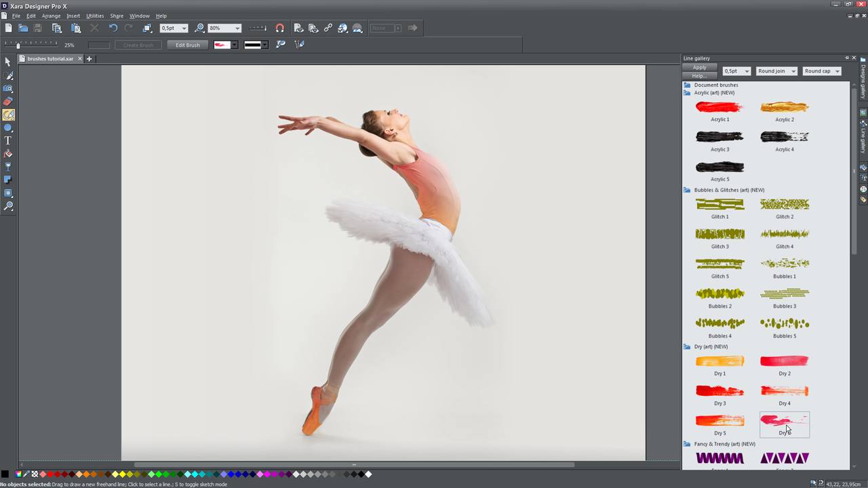The image size is (868, 488).
Task: Collapse the Bubbles & Glitches folder
Action: [x=687, y=190]
